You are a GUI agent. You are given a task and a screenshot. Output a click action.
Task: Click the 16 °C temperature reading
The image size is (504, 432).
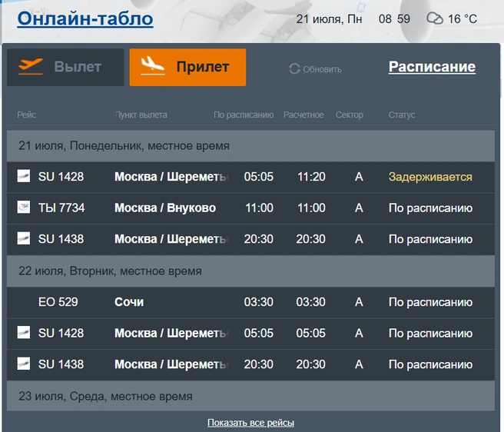pos(463,19)
